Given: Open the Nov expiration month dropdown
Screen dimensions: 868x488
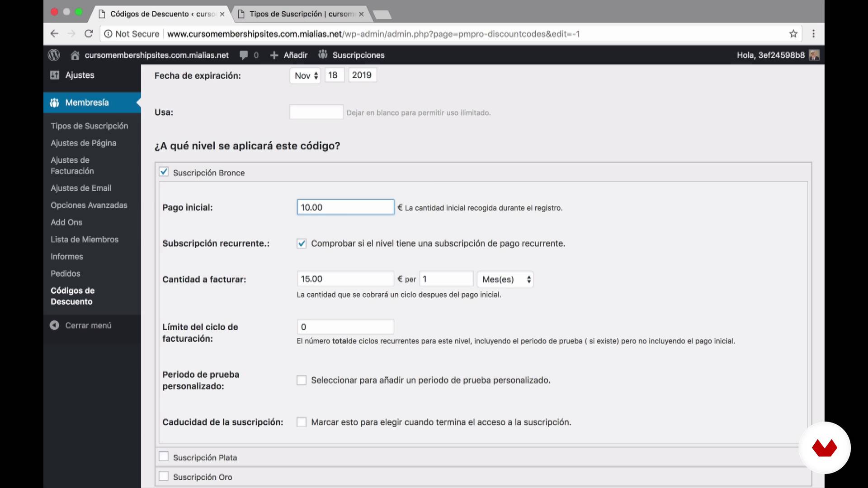Looking at the screenshot, I should 305,75.
